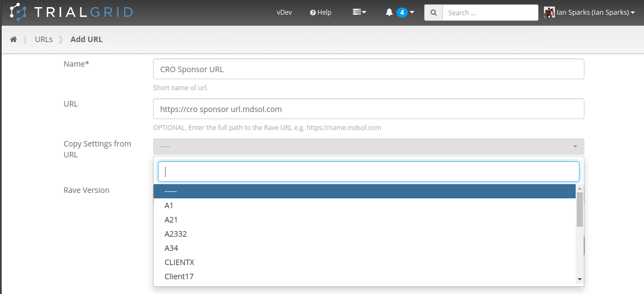Click the Ian Sparks user avatar
The height and width of the screenshot is (294, 644).
(549, 12)
